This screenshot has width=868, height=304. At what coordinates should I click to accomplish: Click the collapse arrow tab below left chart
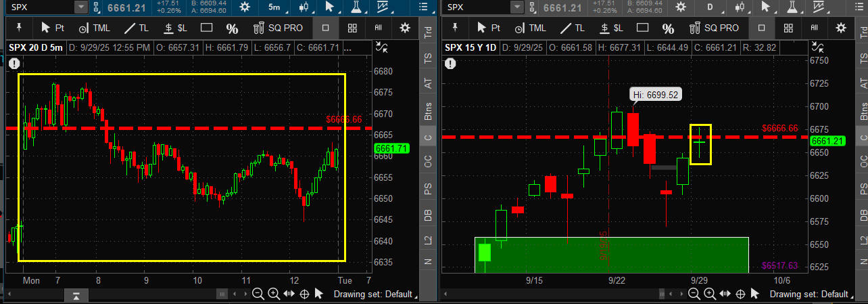[76, 295]
